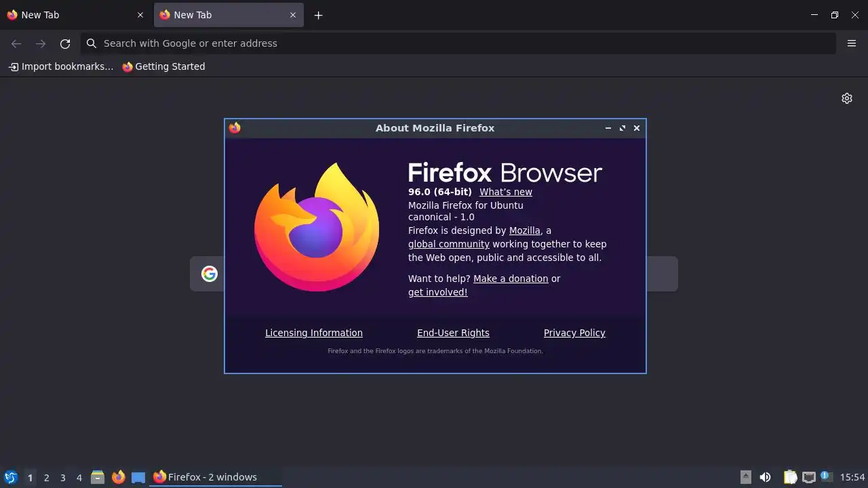The image size is (868, 488).
Task: View Licensing Information
Action: click(x=314, y=333)
